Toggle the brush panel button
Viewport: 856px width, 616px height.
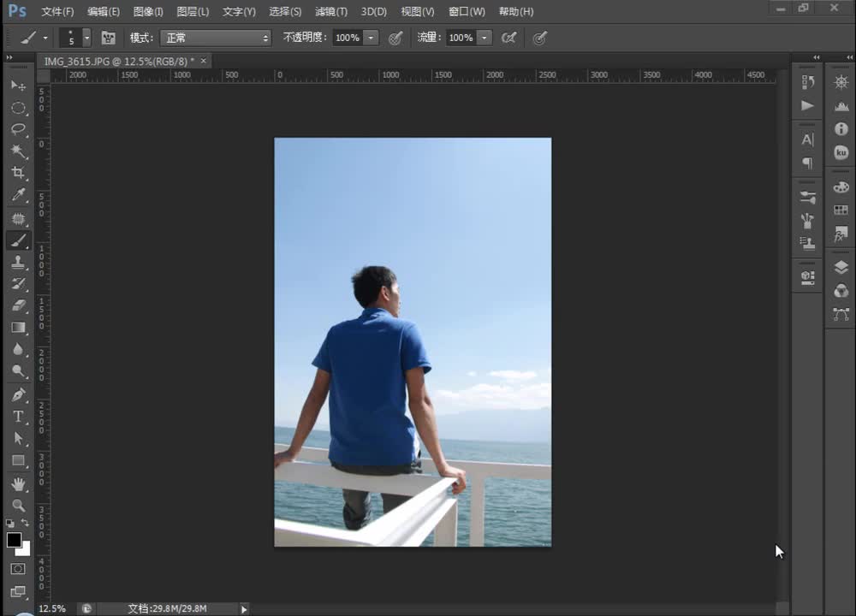pos(109,38)
